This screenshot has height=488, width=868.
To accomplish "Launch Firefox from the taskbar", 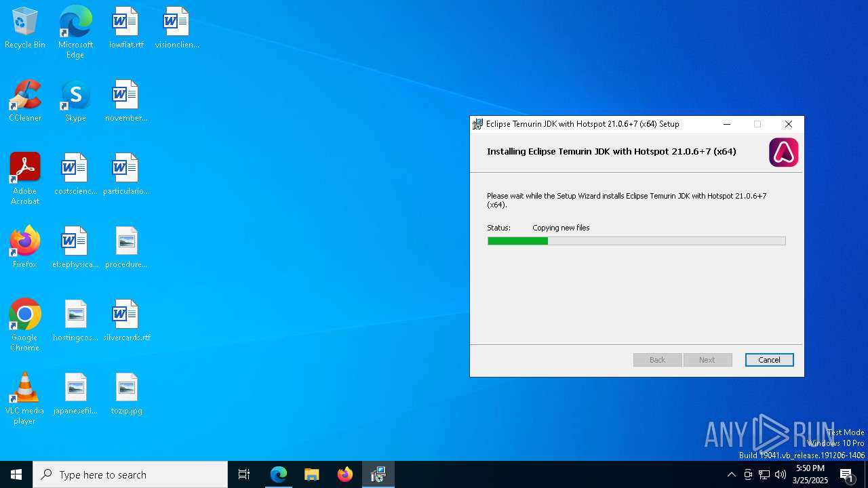I will 345,474.
